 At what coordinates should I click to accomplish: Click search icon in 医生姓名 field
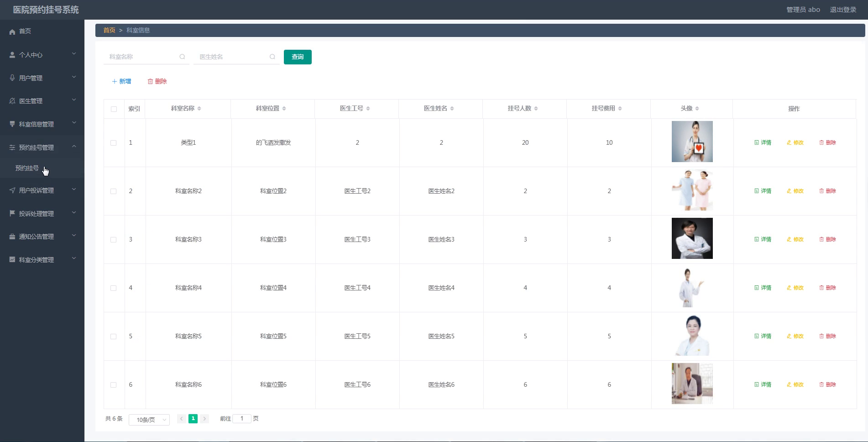[x=272, y=57]
